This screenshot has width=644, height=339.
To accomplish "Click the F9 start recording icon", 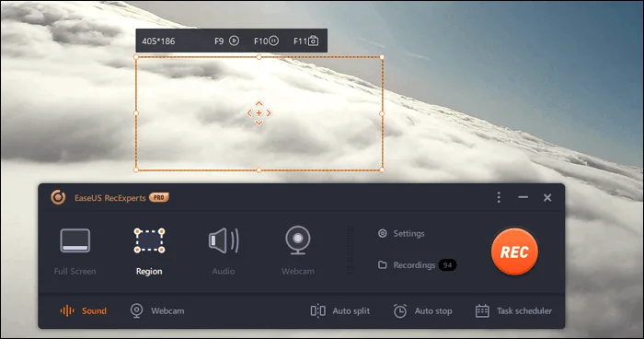I will coord(234,41).
